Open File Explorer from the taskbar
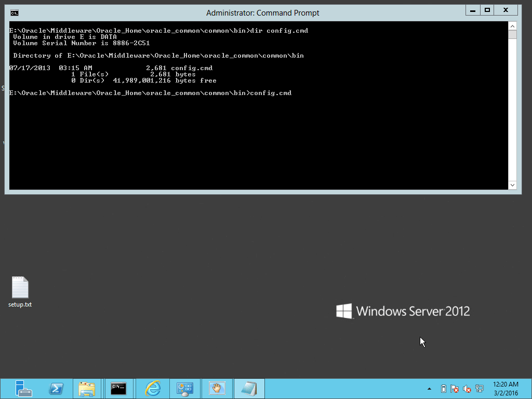Viewport: 532px width, 399px height. [87, 389]
